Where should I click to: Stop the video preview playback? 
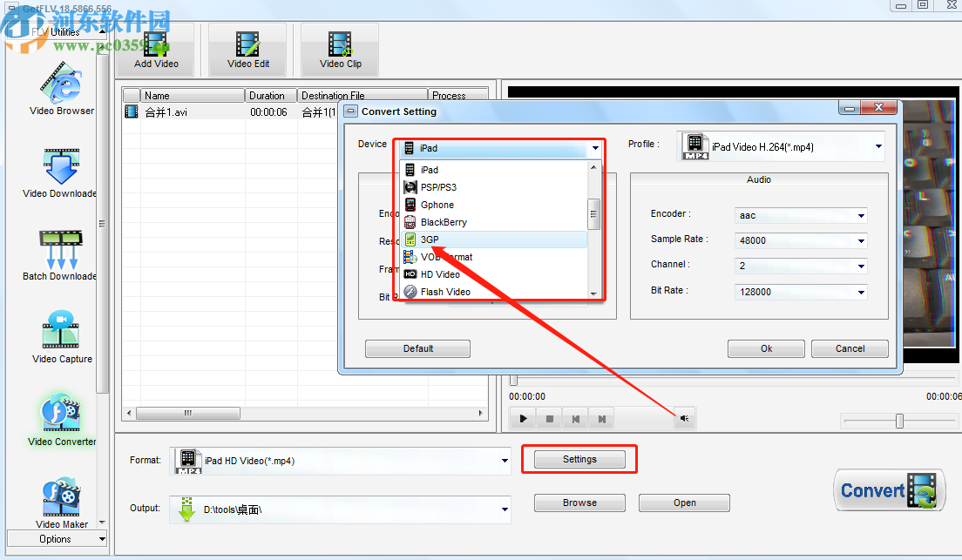point(549,419)
